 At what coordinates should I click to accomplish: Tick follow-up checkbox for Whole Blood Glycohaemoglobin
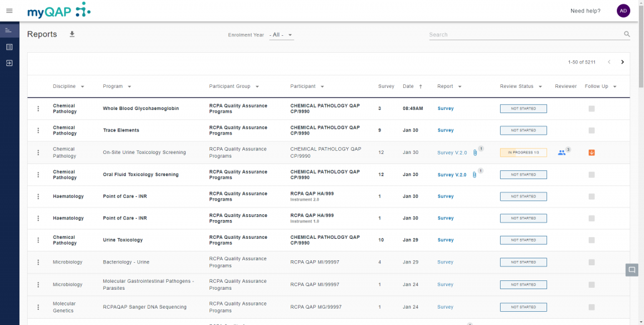(591, 109)
